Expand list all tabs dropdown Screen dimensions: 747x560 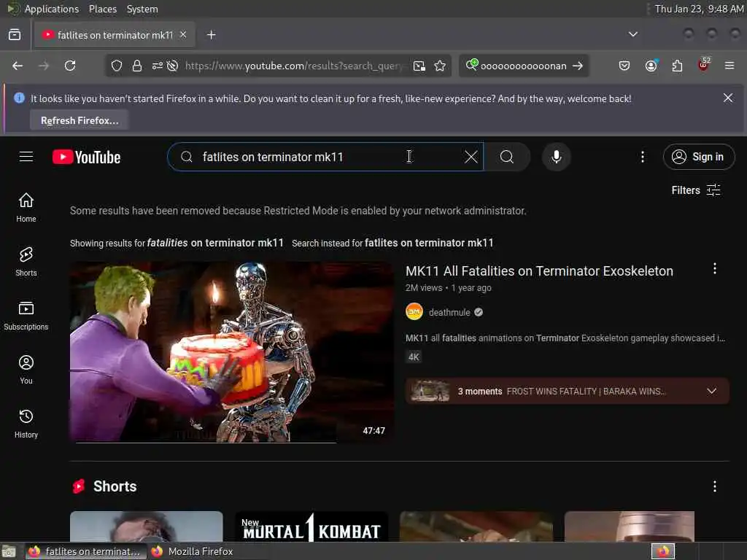633,34
